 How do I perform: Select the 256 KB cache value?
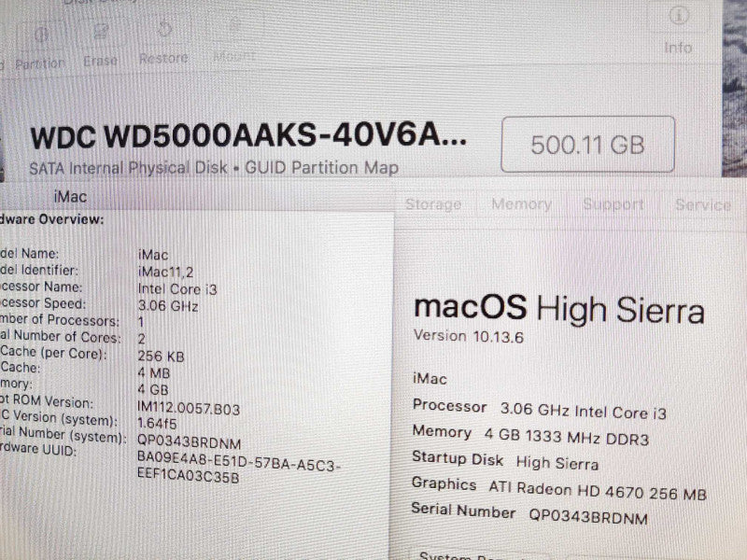click(x=161, y=357)
